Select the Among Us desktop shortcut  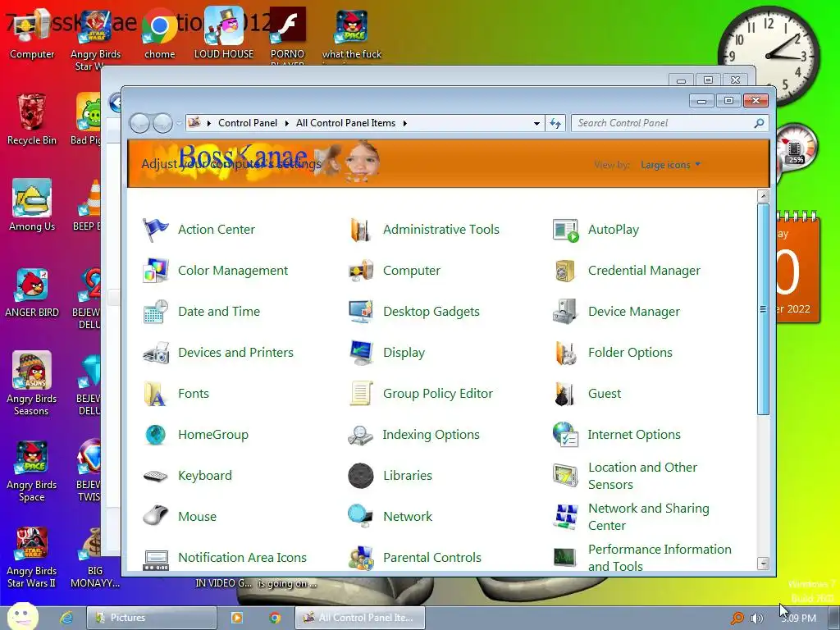(x=32, y=205)
